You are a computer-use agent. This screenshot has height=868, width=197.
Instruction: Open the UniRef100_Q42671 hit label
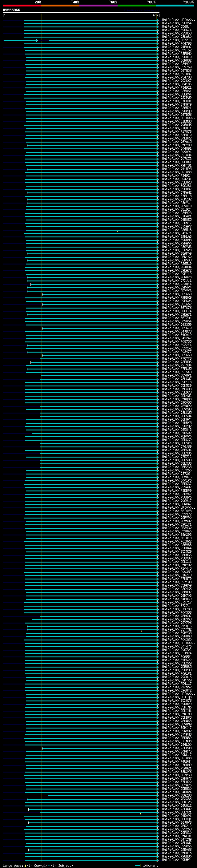coord(177,233)
